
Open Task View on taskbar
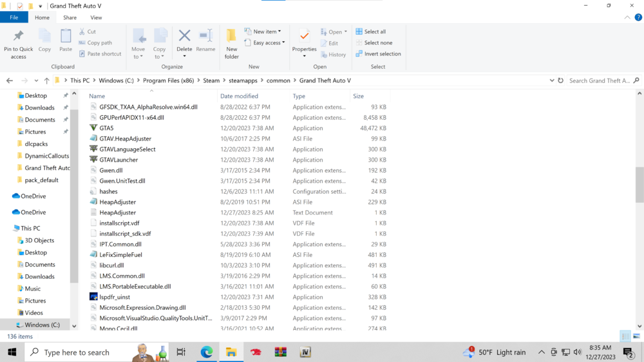point(181,352)
